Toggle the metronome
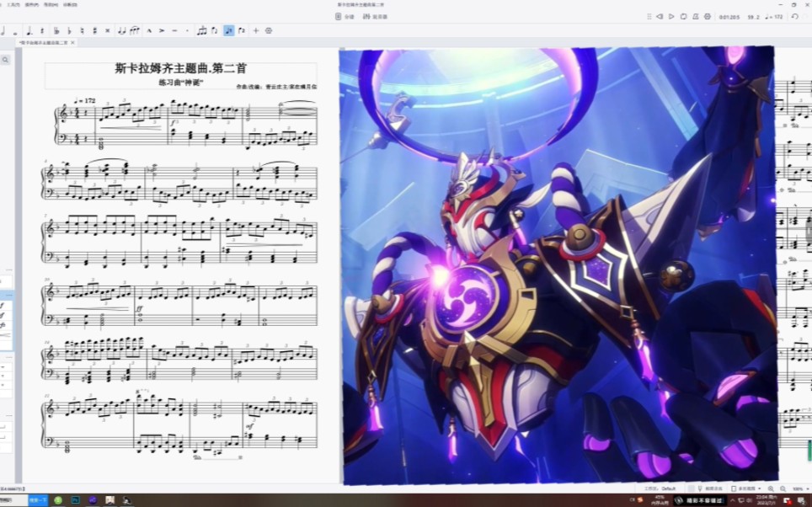This screenshot has height=507, width=812. pyautogui.click(x=696, y=17)
